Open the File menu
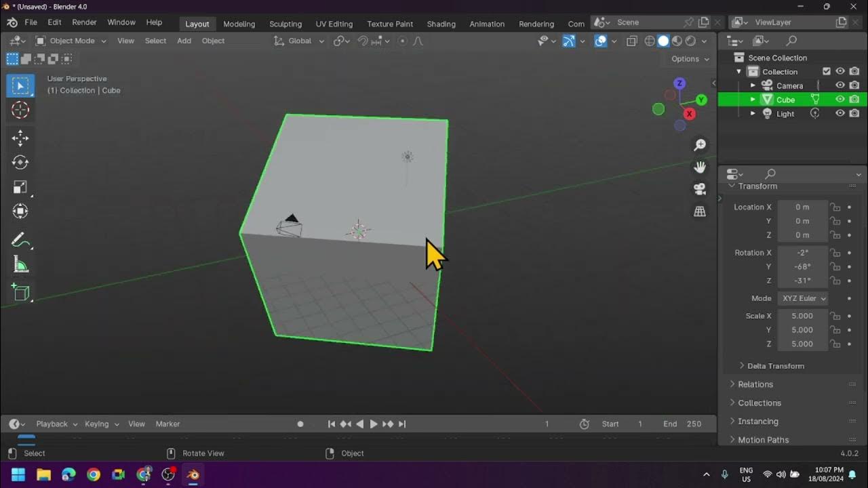The width and height of the screenshot is (868, 488). point(31,22)
